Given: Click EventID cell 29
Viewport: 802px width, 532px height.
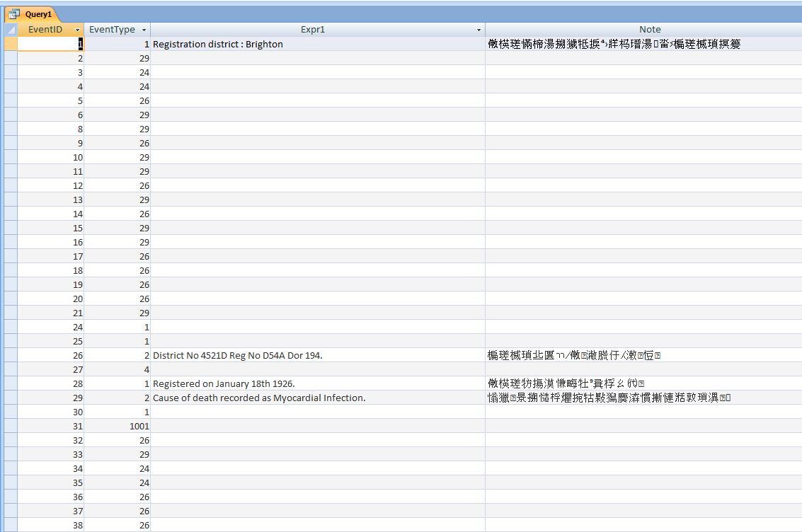Looking at the screenshot, I should point(51,398).
